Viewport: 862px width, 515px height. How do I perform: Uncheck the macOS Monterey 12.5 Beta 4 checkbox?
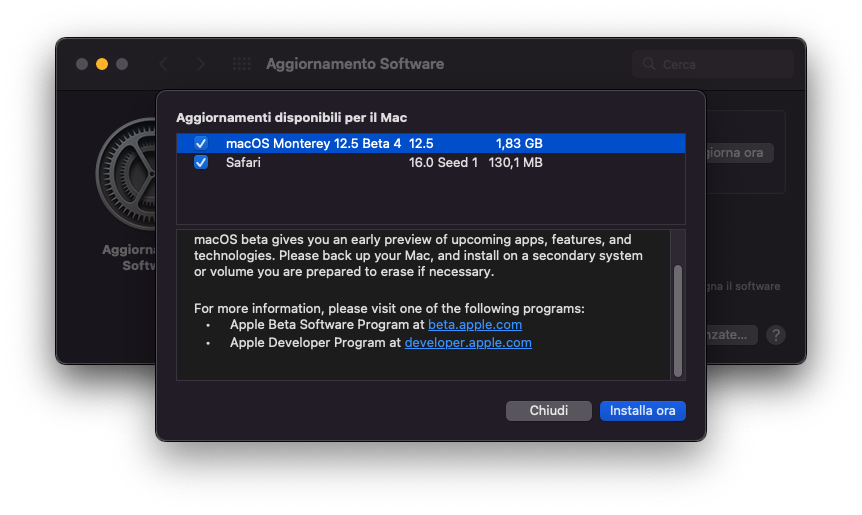pyautogui.click(x=201, y=143)
